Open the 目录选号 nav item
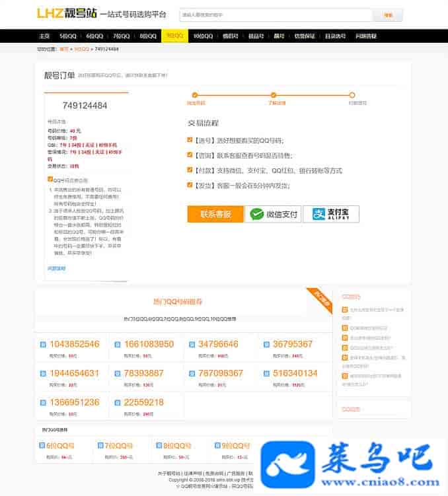Viewport: 448px width, 496px height. [x=335, y=36]
